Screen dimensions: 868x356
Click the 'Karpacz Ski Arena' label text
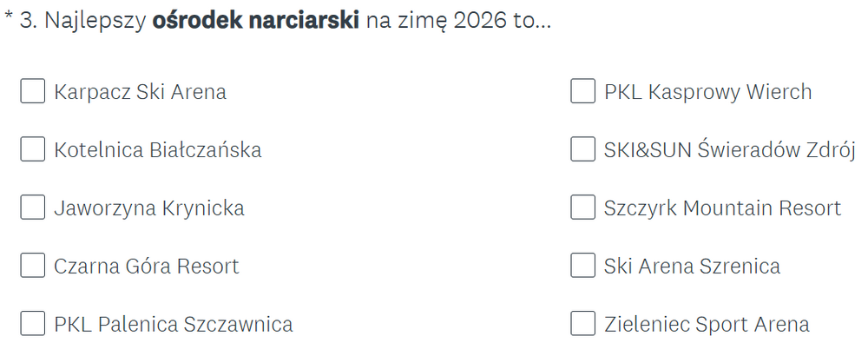140,92
